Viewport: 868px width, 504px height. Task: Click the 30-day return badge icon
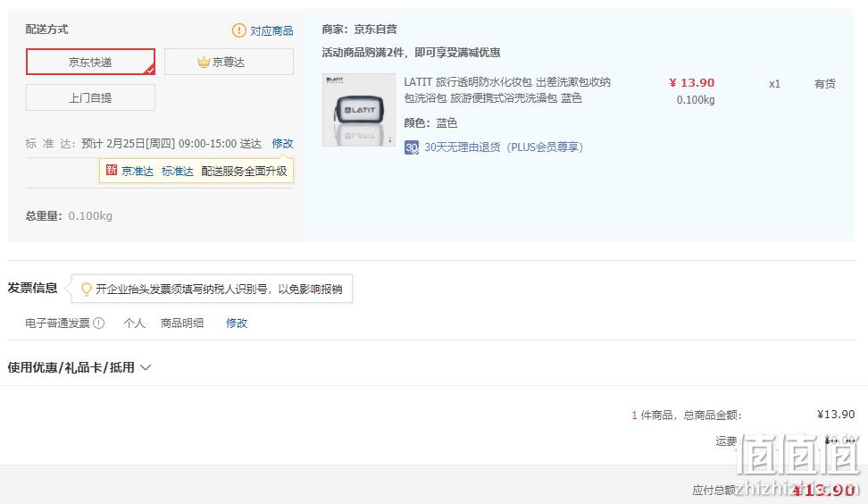[x=412, y=147]
